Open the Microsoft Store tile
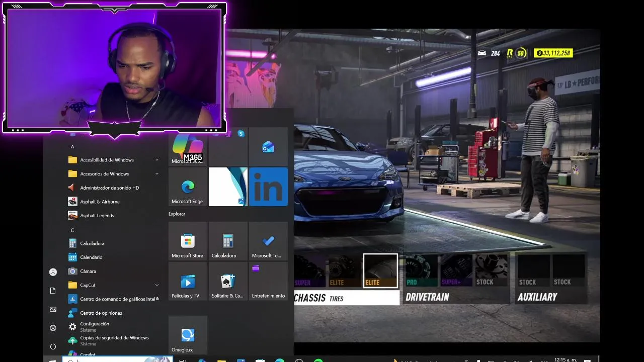This screenshot has width=644, height=362. [188, 241]
